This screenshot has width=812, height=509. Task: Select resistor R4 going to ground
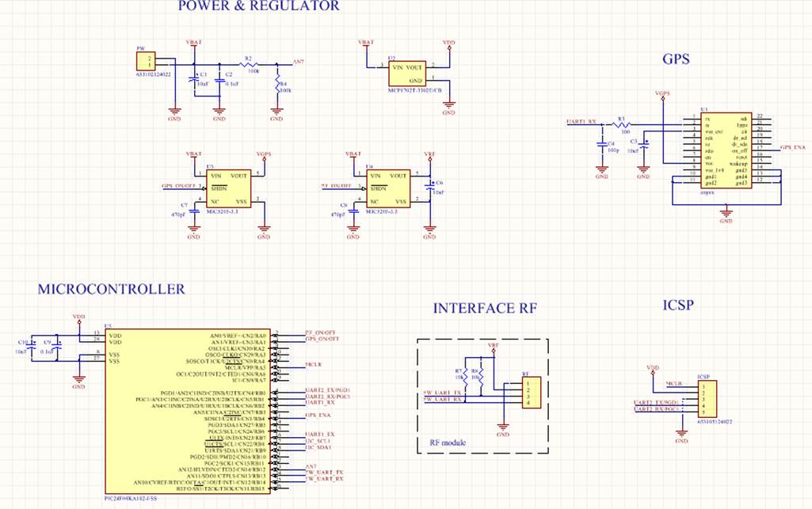(277, 85)
